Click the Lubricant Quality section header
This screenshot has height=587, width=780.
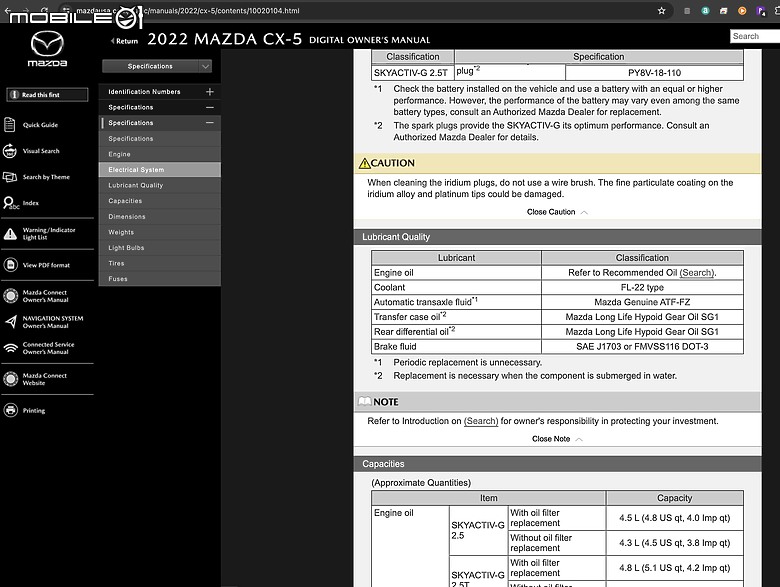click(x=557, y=237)
